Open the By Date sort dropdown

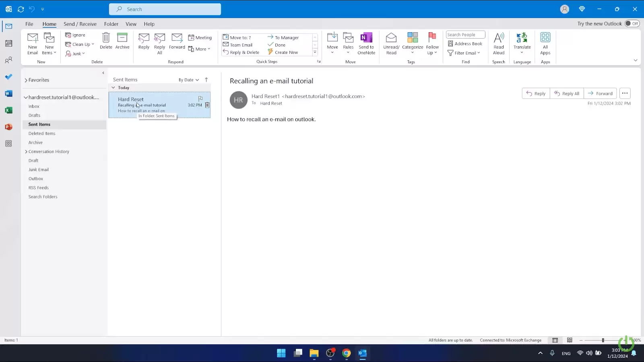pos(188,80)
